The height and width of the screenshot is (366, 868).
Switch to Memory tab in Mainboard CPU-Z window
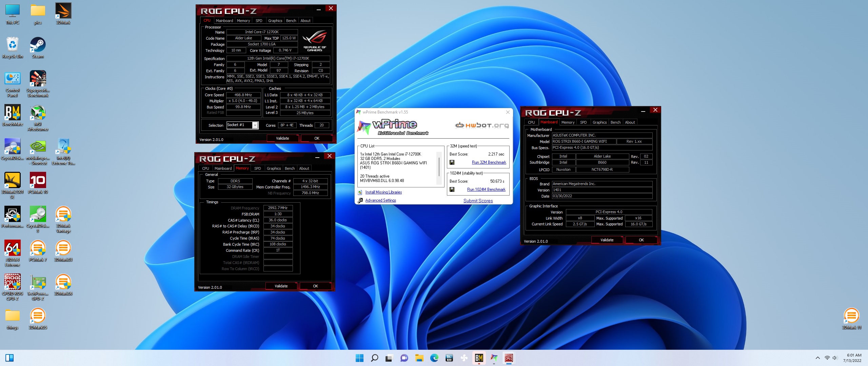[x=568, y=122]
